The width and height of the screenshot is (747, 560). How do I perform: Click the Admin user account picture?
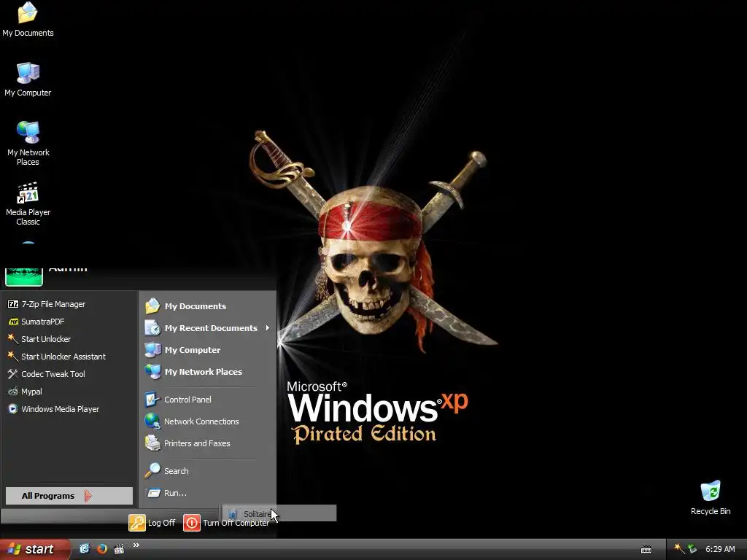pyautogui.click(x=24, y=276)
